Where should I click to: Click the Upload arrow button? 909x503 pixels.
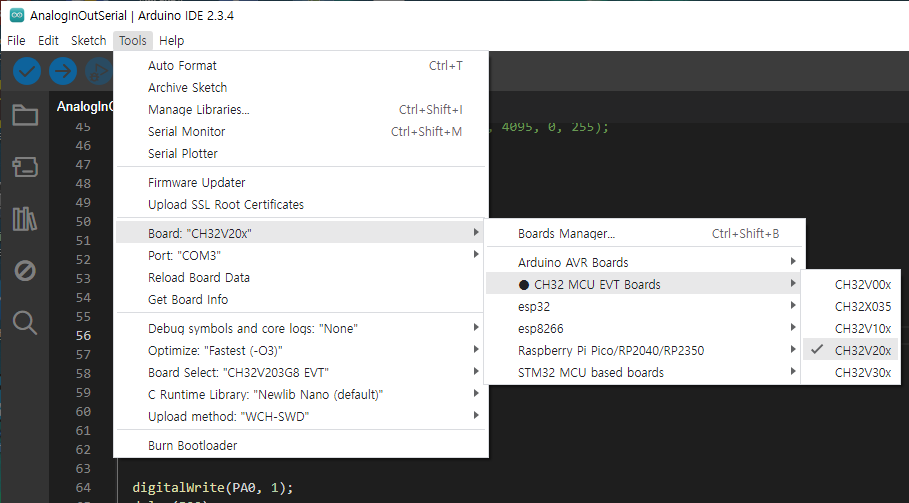point(63,71)
